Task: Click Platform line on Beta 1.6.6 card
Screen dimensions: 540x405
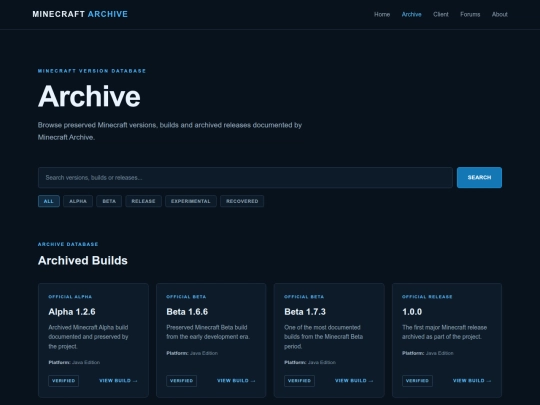Action: [x=192, y=353]
